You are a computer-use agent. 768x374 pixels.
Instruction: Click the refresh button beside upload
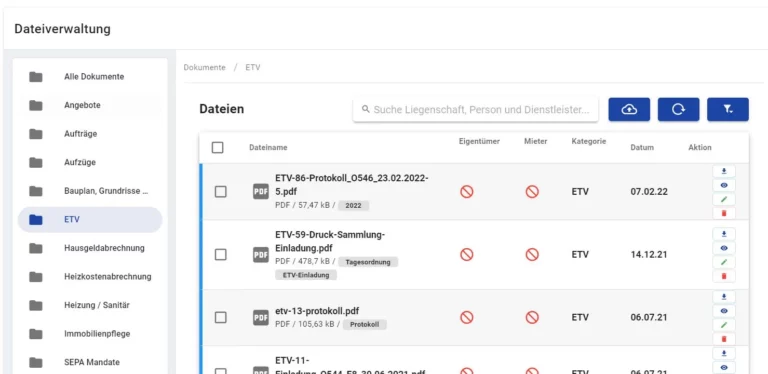[x=678, y=109]
